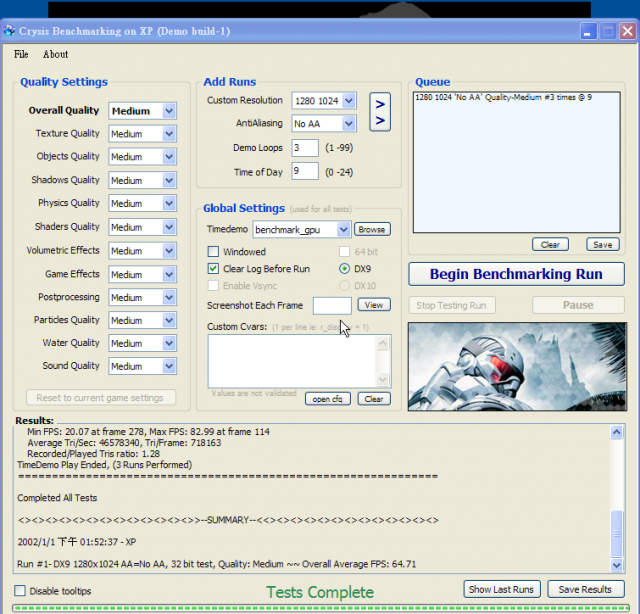The image size is (640, 614).
Task: Clear the Queue list
Action: pyautogui.click(x=550, y=245)
